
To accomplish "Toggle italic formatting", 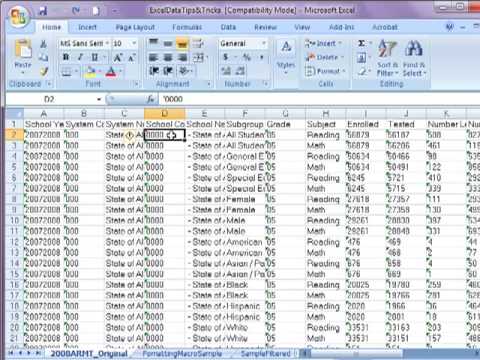I will 80,57.
